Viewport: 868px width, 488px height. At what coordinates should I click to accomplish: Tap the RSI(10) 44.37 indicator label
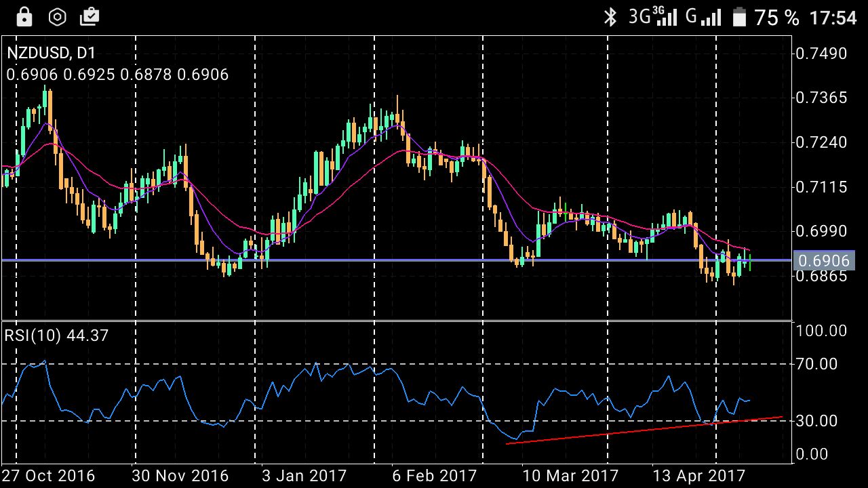[57, 335]
